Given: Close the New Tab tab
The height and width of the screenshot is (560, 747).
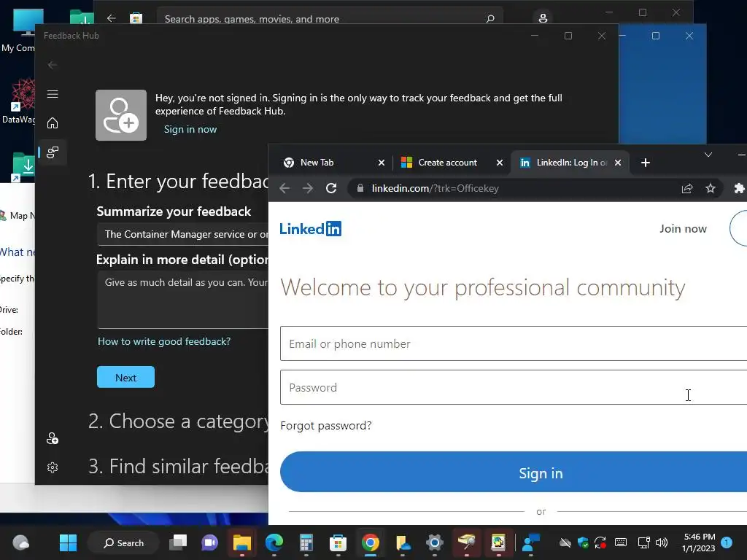Looking at the screenshot, I should coord(381,163).
